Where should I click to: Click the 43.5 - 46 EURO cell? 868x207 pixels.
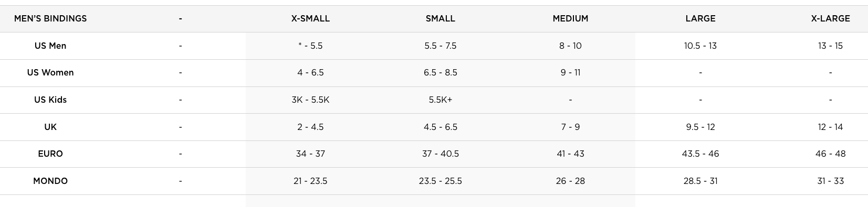click(x=700, y=154)
